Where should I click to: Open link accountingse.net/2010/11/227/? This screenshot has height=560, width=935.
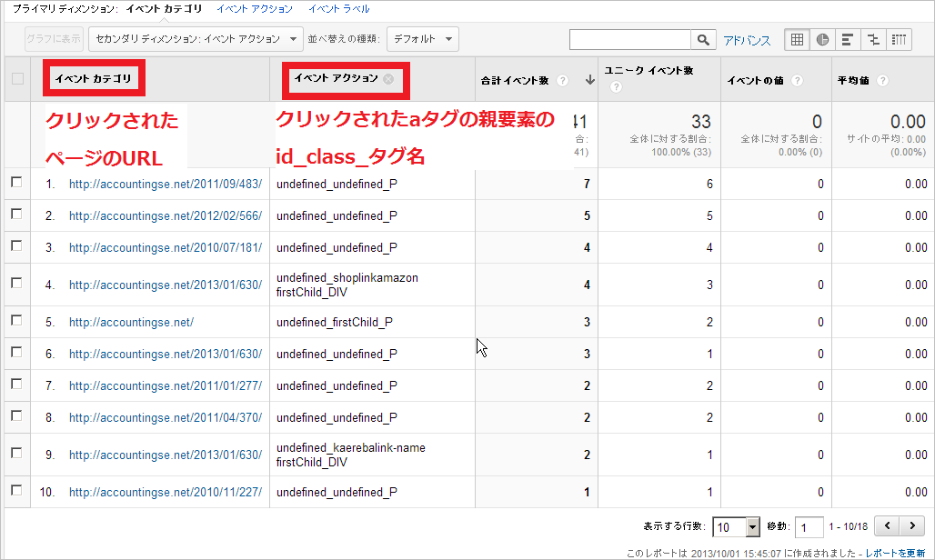166,492
